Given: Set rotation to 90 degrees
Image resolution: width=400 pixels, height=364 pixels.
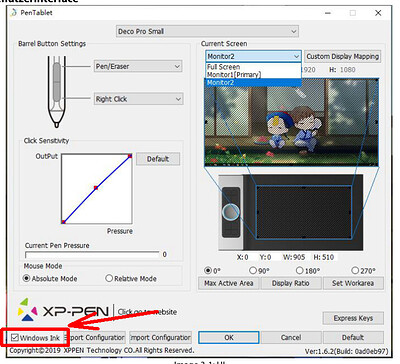Looking at the screenshot, I should pos(253,270).
